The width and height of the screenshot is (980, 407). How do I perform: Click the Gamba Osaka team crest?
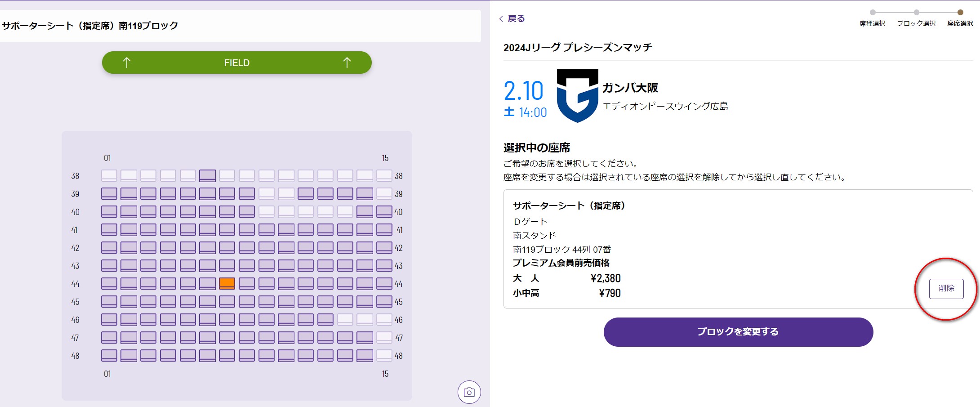click(x=577, y=96)
